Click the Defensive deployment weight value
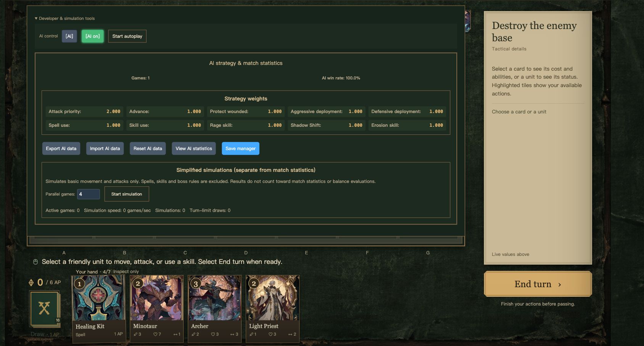 [436, 112]
